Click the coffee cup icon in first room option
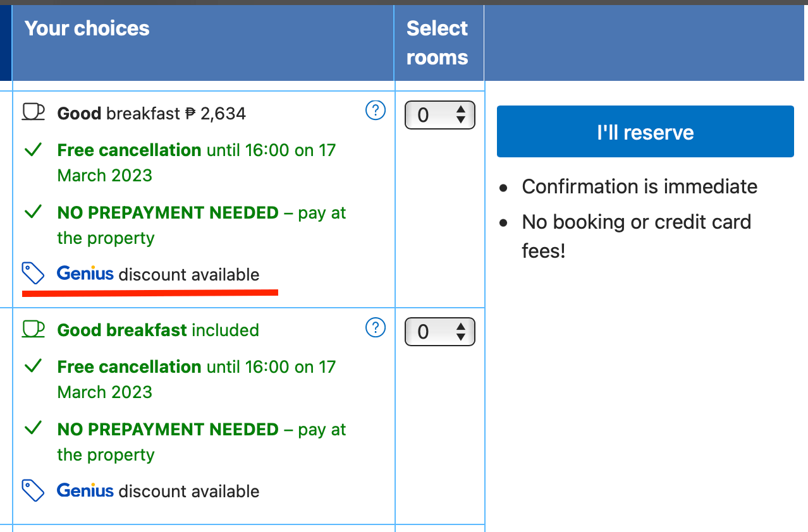808x532 pixels. tap(34, 112)
